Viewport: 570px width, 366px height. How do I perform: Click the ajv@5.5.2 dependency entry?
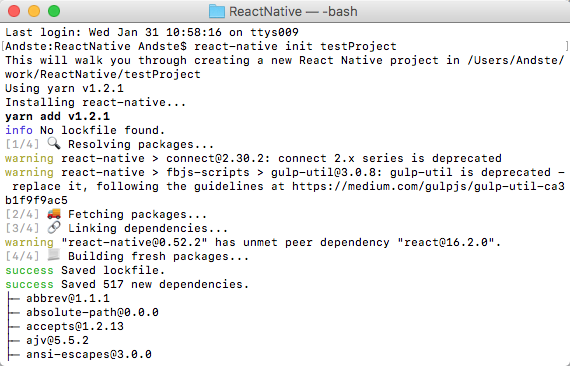(57, 340)
